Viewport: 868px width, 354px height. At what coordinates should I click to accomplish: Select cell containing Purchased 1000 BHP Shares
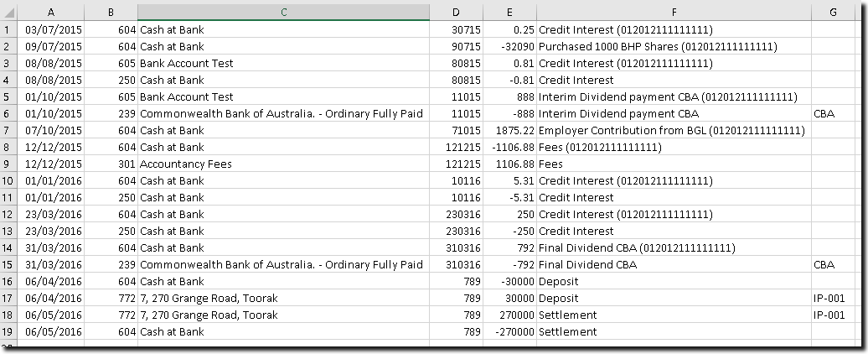point(658,46)
